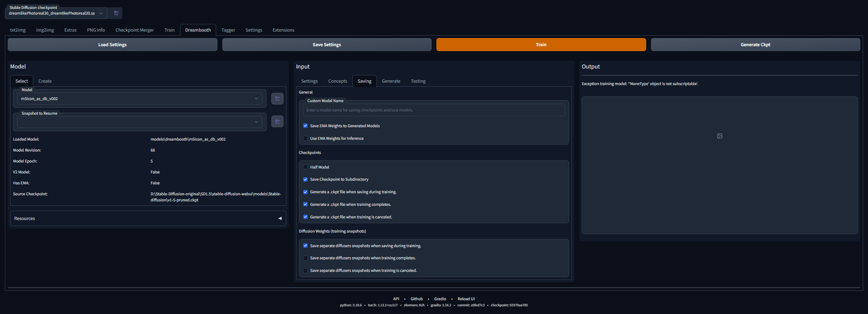This screenshot has height=314, width=868.
Task: Click the Reload UI link
Action: pyautogui.click(x=466, y=299)
